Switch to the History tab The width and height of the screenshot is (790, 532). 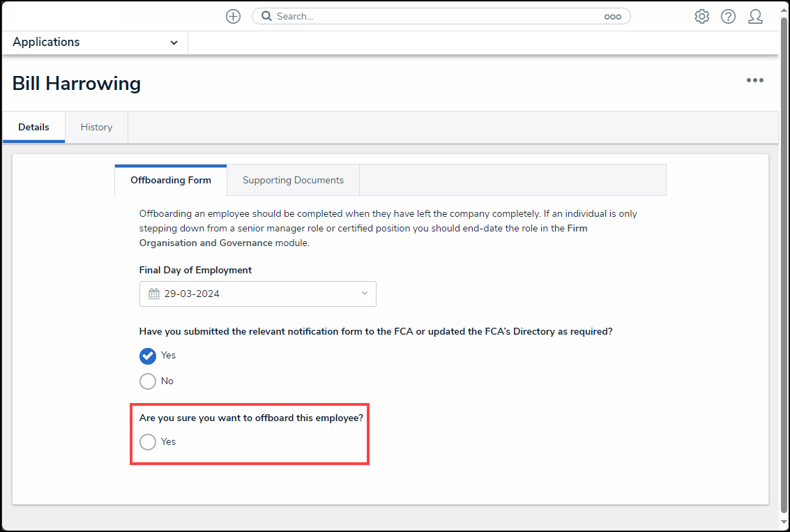click(x=96, y=127)
